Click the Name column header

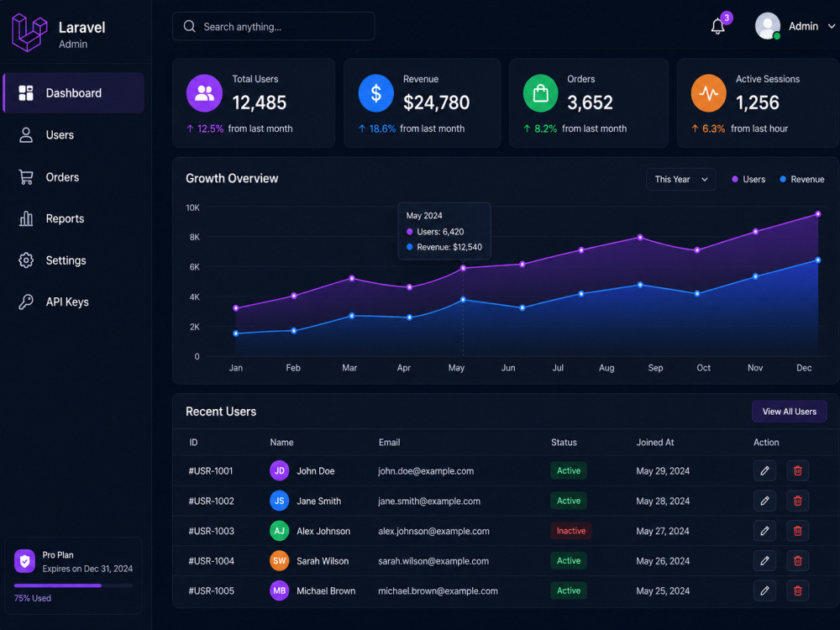281,443
